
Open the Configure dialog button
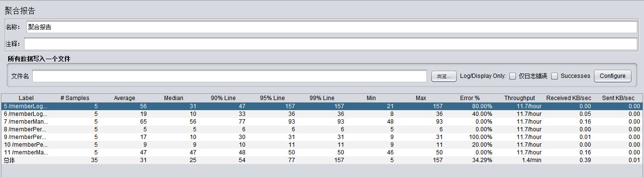coord(612,76)
